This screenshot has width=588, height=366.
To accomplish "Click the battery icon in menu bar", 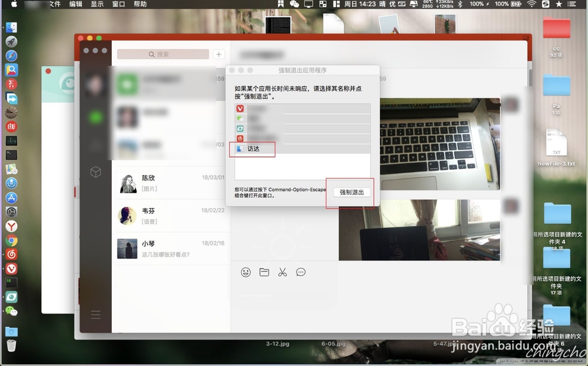I will click(x=516, y=4).
